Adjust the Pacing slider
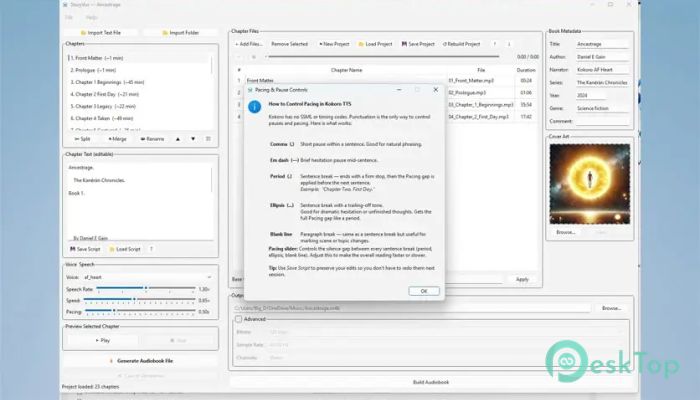Screen dimensions: 700x400 click(x=140, y=311)
